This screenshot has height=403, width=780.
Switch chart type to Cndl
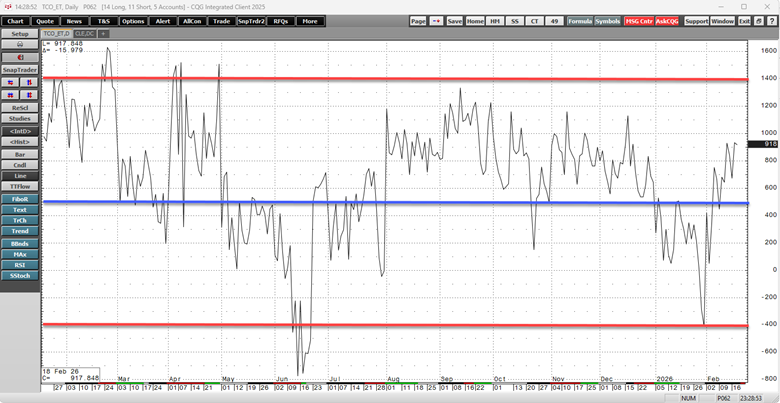20,165
